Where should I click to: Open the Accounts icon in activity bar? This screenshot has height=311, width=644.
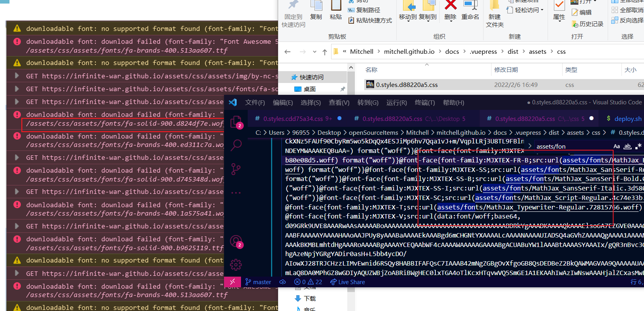[x=236, y=241]
